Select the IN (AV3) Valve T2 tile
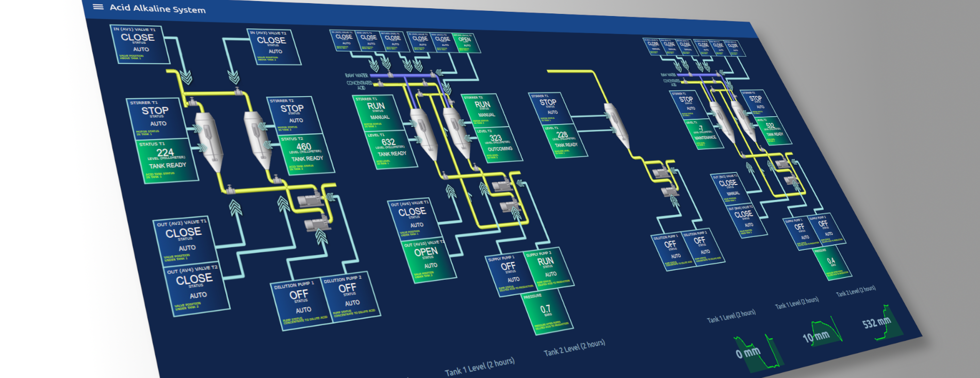 273,46
